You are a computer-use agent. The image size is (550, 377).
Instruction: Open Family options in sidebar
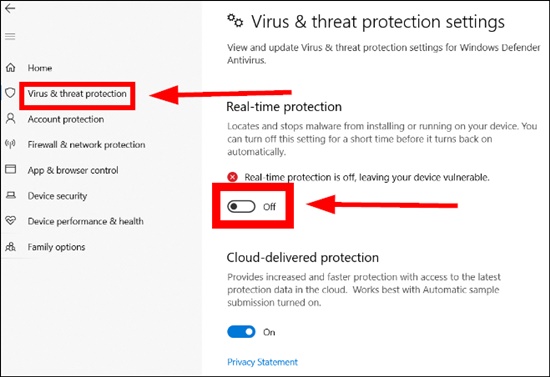(x=56, y=247)
